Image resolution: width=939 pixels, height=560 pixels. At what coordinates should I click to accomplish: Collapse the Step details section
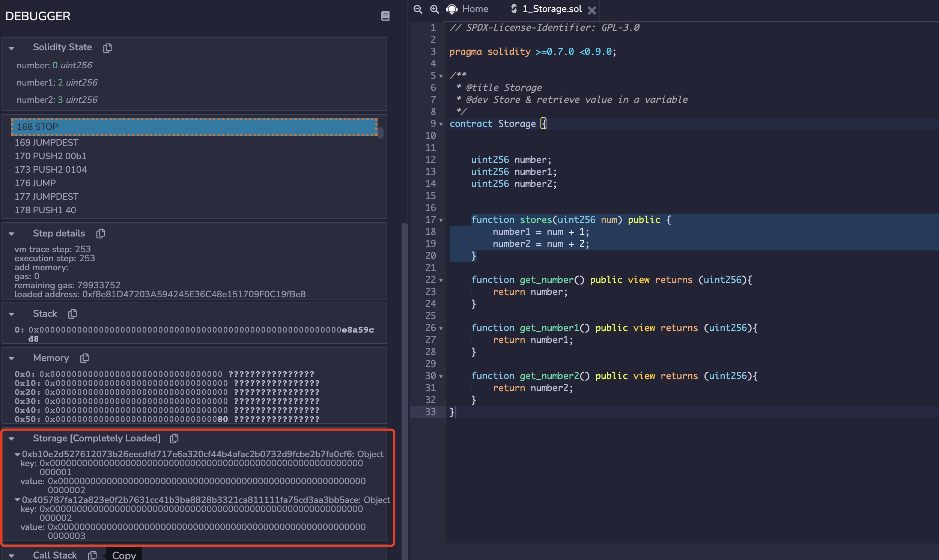coord(12,234)
